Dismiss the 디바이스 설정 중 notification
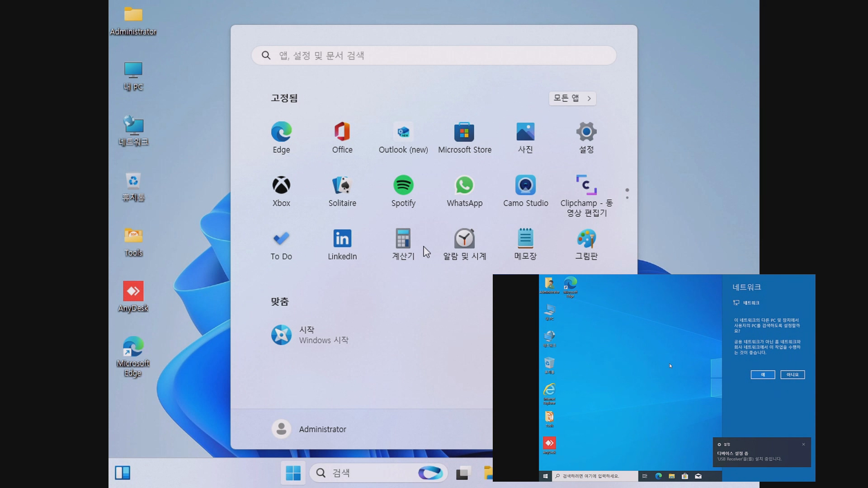The width and height of the screenshot is (868, 488). click(x=803, y=444)
